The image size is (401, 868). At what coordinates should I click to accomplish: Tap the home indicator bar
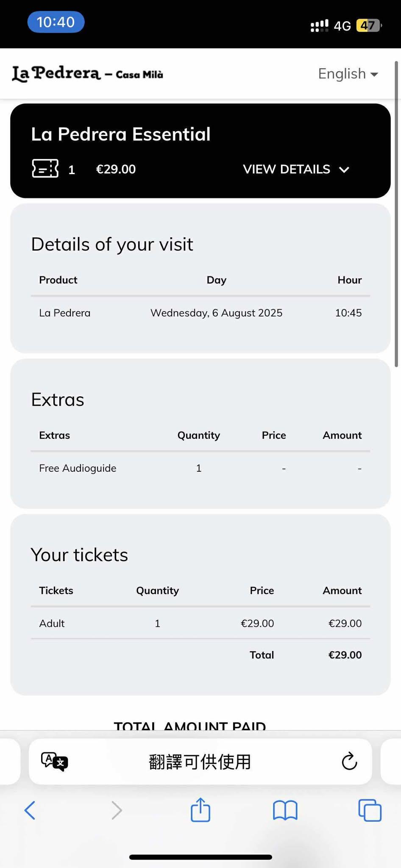200,857
